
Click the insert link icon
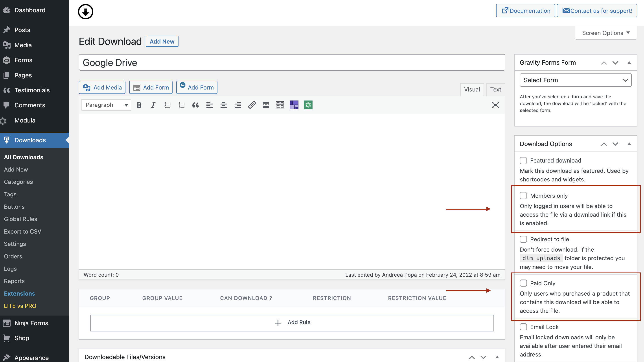251,105
